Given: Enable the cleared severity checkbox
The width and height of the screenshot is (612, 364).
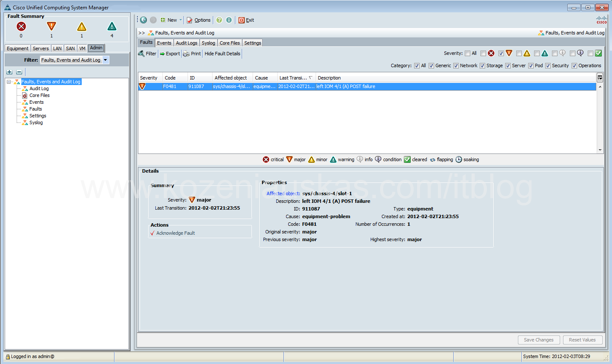Looking at the screenshot, I should (590, 53).
